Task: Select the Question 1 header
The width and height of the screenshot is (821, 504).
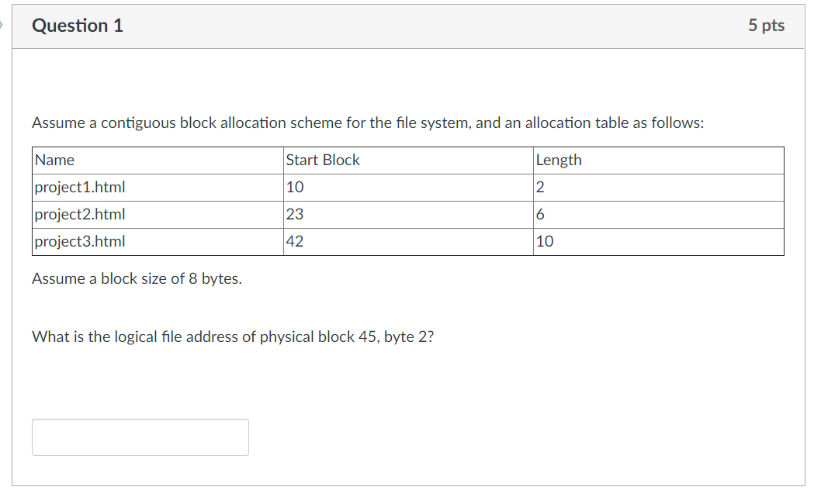Action: tap(77, 25)
